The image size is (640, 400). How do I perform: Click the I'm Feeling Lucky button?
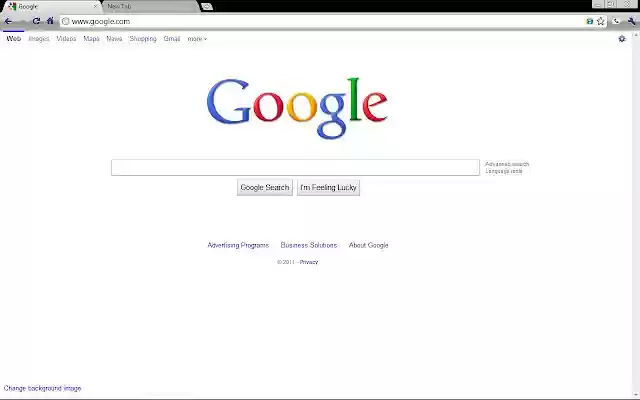click(x=329, y=187)
